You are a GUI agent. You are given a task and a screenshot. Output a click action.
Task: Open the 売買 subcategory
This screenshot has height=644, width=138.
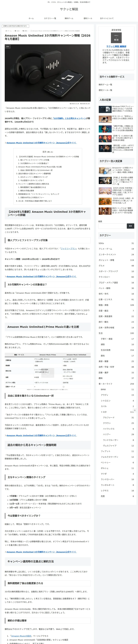pyautogui.click(x=117, y=496)
